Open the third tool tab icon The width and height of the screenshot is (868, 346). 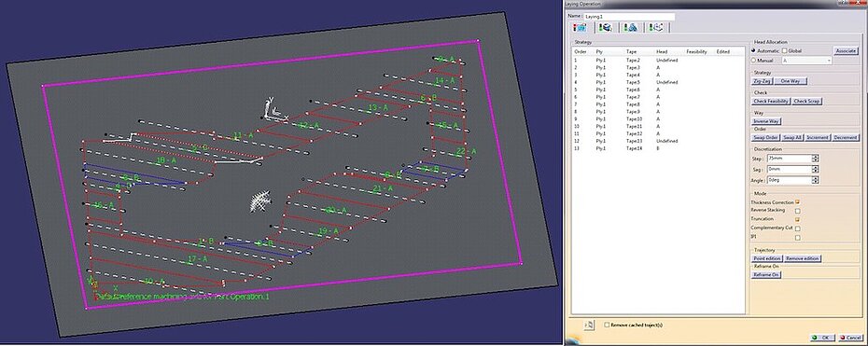pyautogui.click(x=631, y=27)
